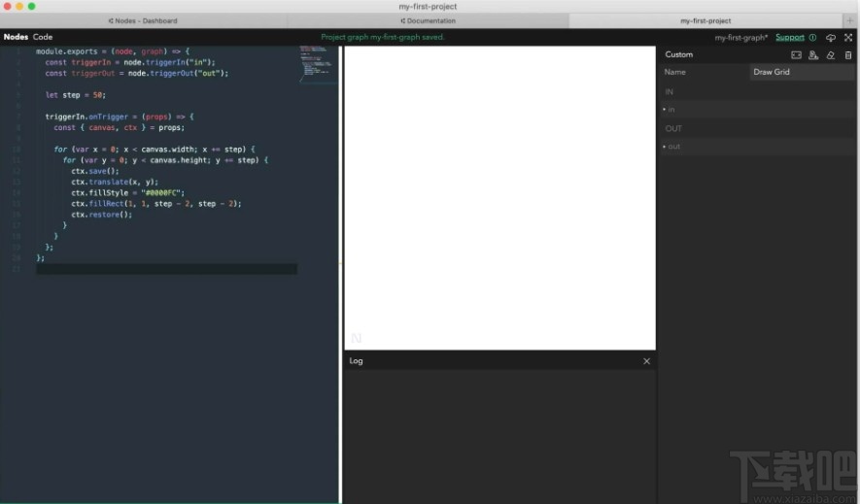
Task: Select the 'in' input port row
Action: click(757, 110)
